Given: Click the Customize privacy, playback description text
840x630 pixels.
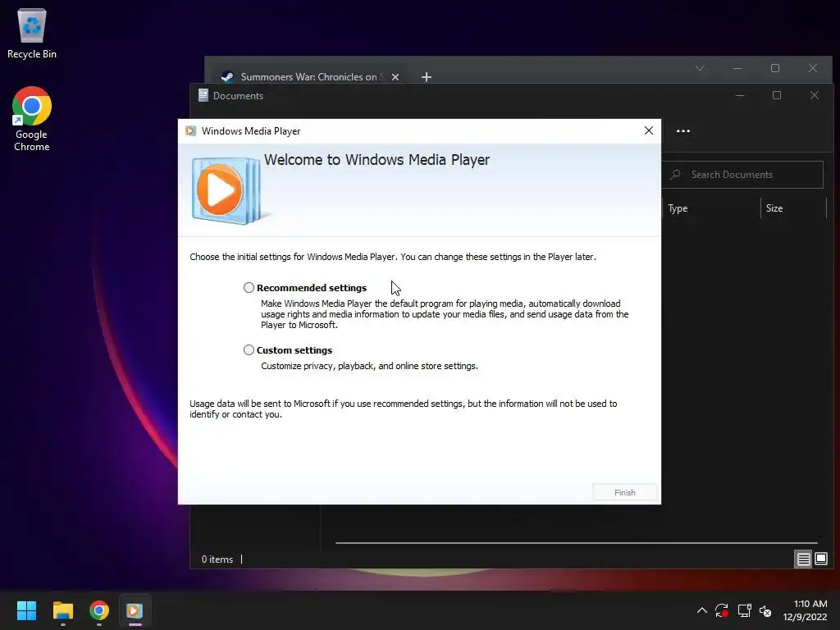Looking at the screenshot, I should [x=370, y=366].
